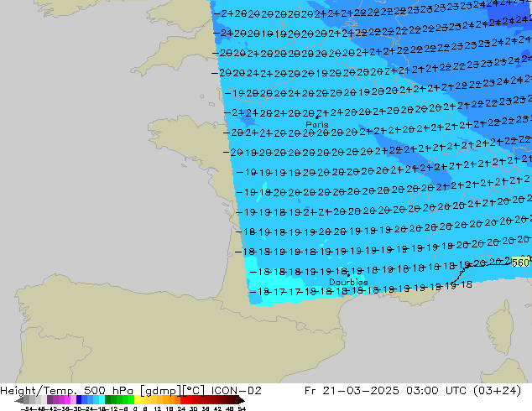Click the left gray arrow end of legend
Screen dimensions: 532x411
click(x=18, y=400)
